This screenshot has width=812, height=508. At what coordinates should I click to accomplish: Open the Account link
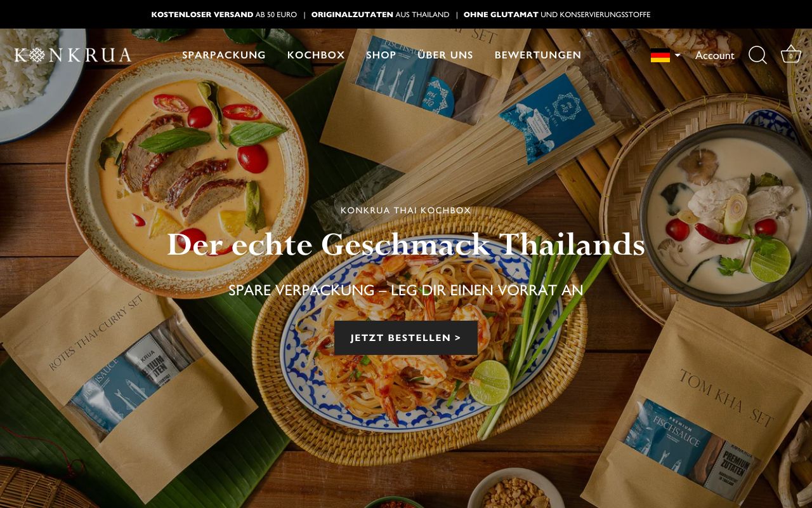(x=715, y=55)
